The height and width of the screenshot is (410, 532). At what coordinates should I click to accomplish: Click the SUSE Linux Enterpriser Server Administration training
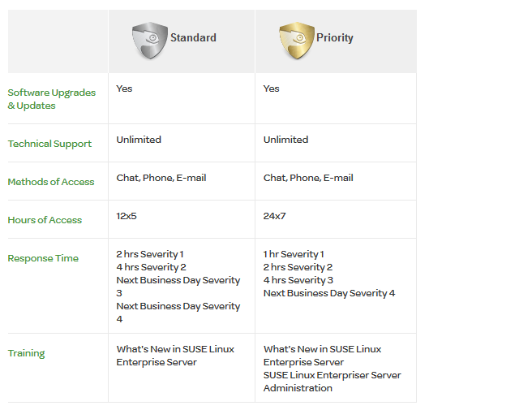click(x=332, y=382)
